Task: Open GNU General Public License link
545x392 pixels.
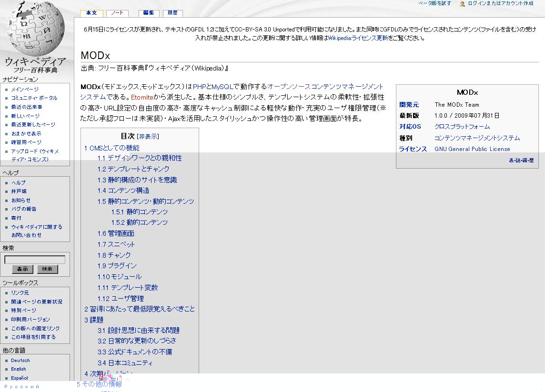Action: [472, 149]
